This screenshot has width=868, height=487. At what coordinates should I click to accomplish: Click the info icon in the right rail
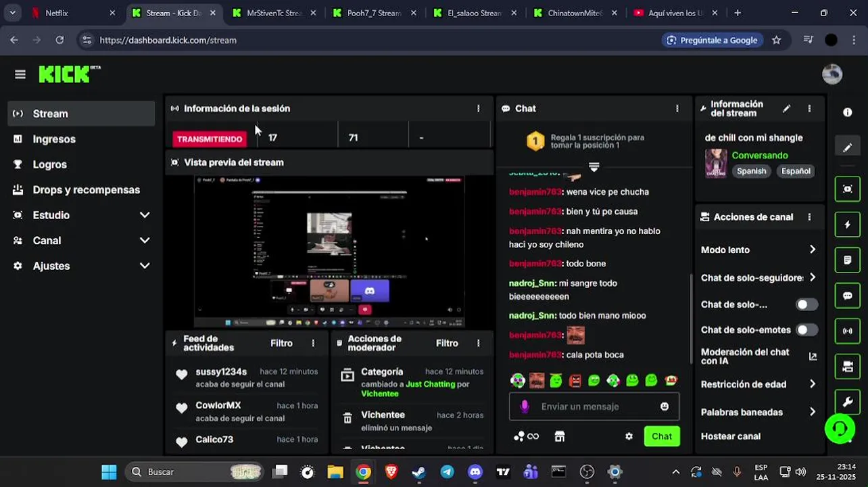848,112
